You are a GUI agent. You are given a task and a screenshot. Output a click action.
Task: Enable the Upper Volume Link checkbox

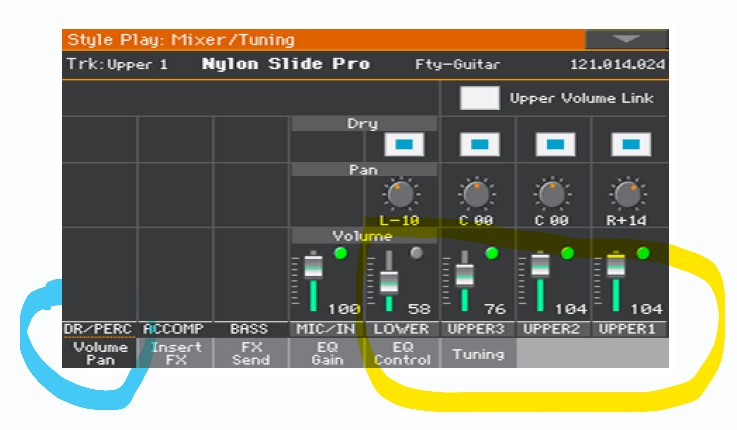click(479, 98)
